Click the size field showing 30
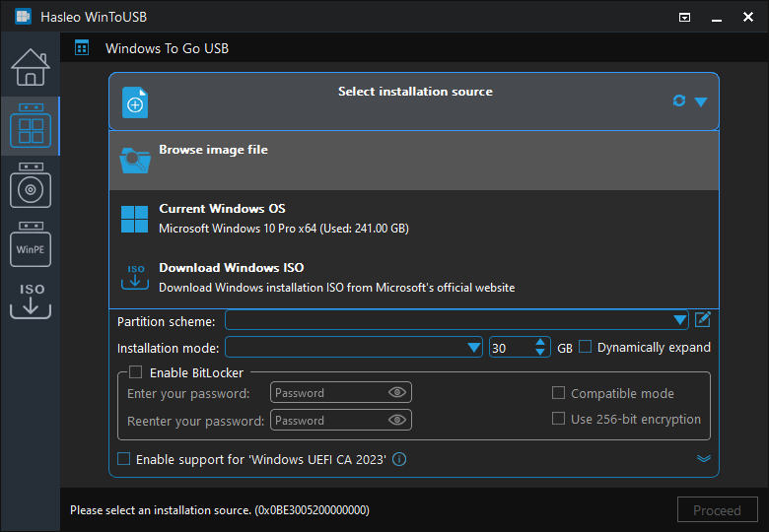 (512, 348)
